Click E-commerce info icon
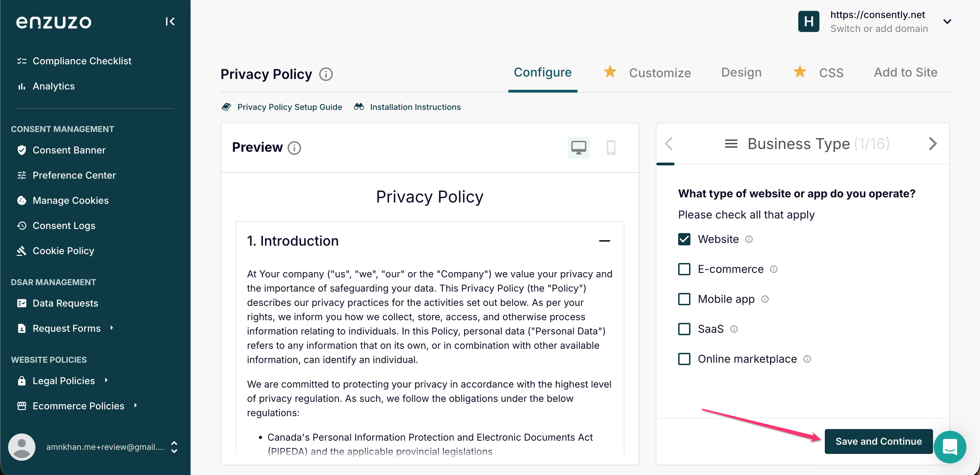The image size is (980, 475). click(774, 269)
